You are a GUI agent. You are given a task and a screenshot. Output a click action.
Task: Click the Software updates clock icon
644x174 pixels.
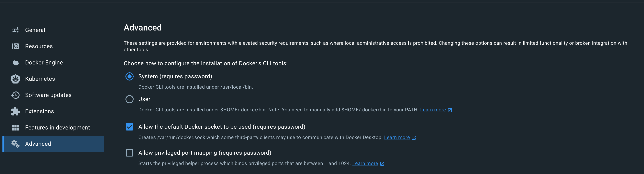(x=15, y=95)
